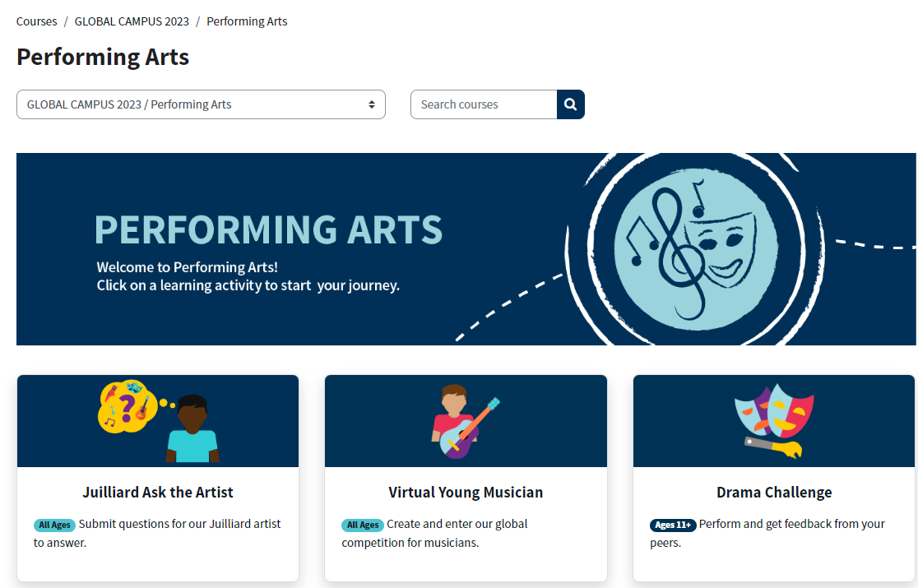The image size is (918, 588).
Task: Open Juilliard Ask the Artist course title
Action: click(158, 492)
